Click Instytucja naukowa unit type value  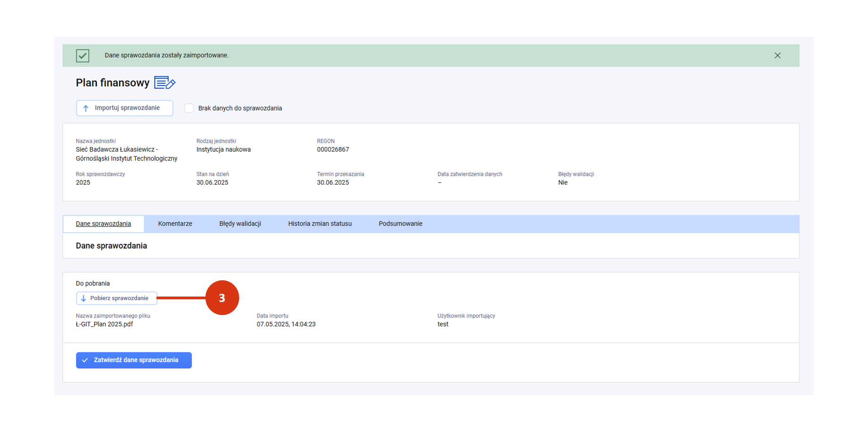tap(223, 149)
